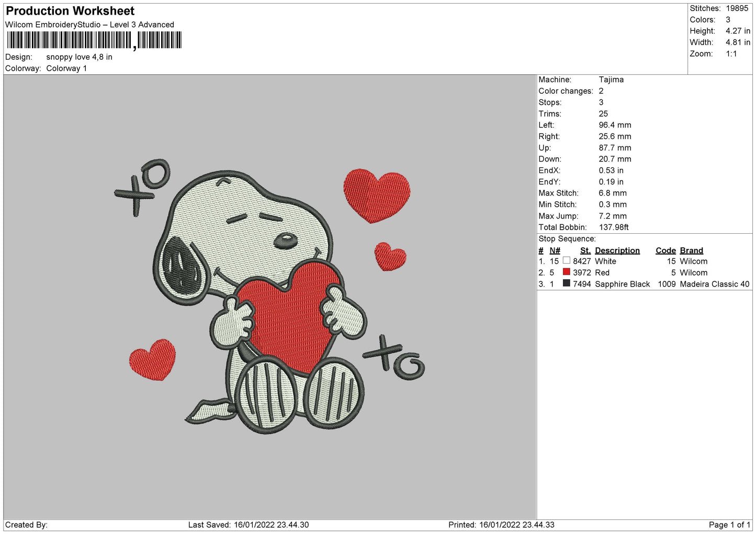Click the 'Page 1 of 1' footer text

pyautogui.click(x=729, y=525)
